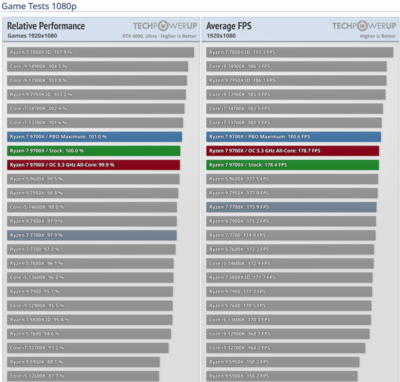Click "Core i7-13700K: 101.6 %" bar
Screen dimensions: 400x382
coord(95,123)
